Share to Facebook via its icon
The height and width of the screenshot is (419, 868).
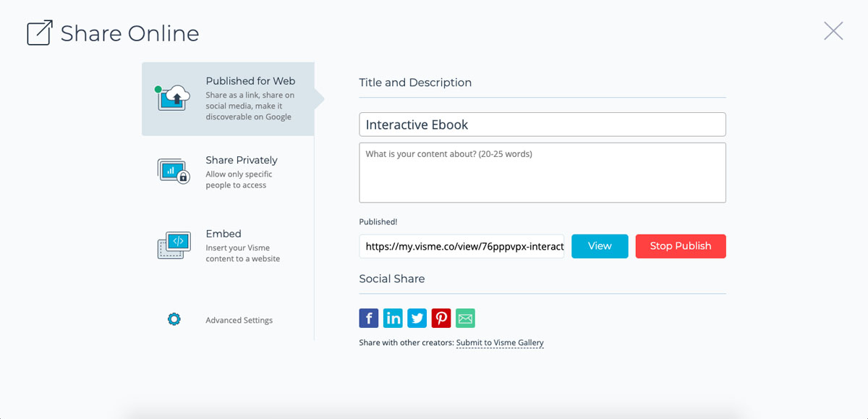point(369,318)
